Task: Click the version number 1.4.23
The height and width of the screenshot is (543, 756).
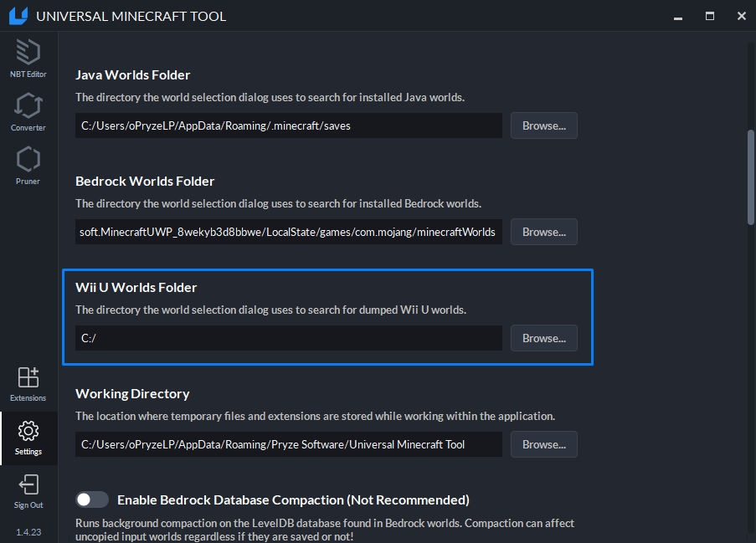Action: (28, 532)
